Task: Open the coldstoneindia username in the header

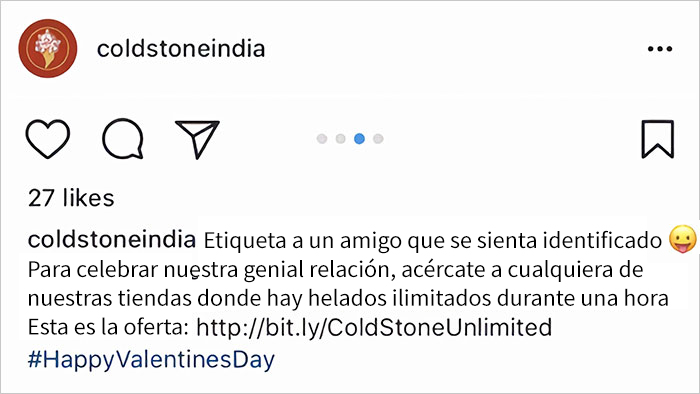Action: 181,48
